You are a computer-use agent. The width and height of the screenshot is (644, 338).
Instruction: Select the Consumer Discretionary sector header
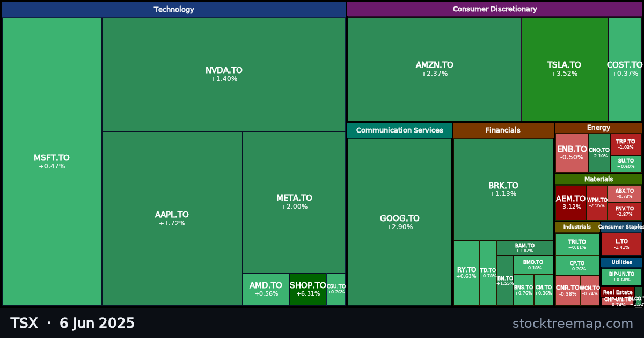[495, 9]
